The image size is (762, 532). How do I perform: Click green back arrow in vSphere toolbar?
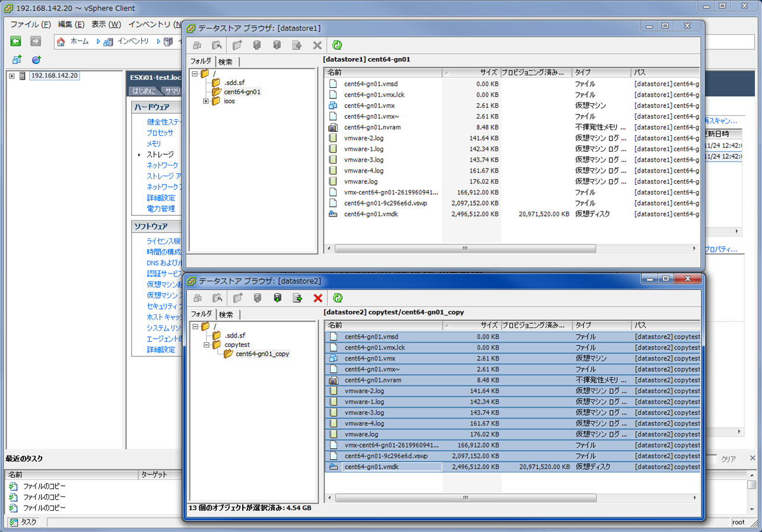tap(16, 41)
